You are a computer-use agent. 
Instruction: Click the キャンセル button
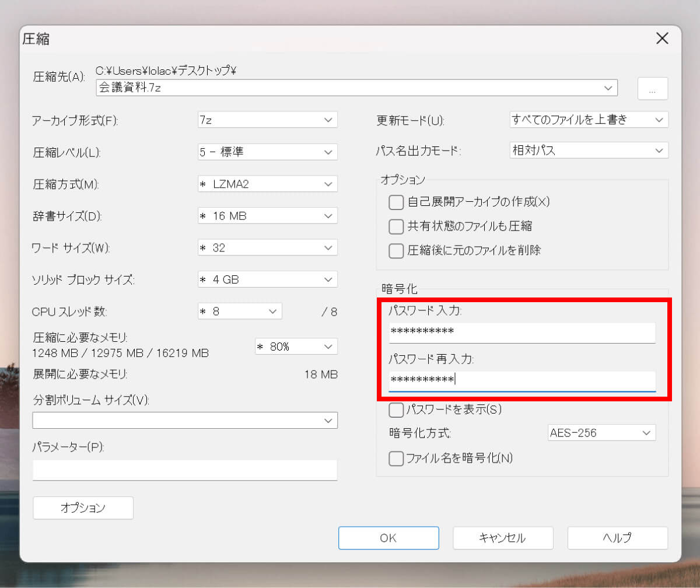pyautogui.click(x=503, y=538)
